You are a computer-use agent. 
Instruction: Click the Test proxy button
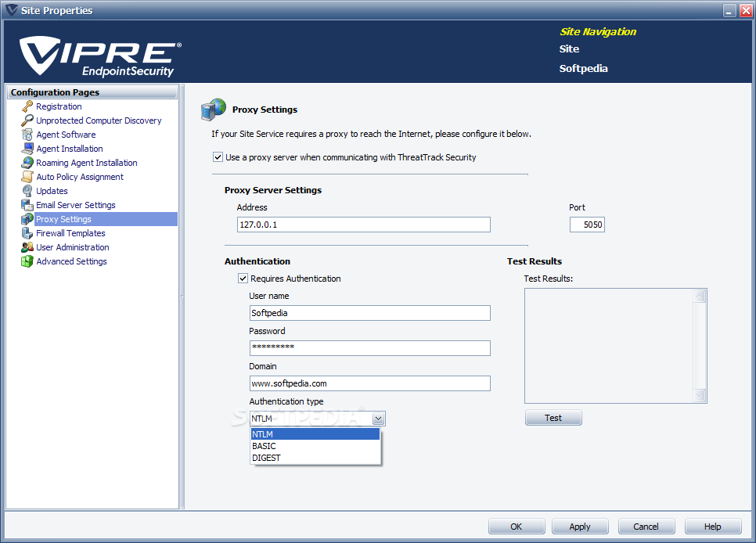(553, 418)
